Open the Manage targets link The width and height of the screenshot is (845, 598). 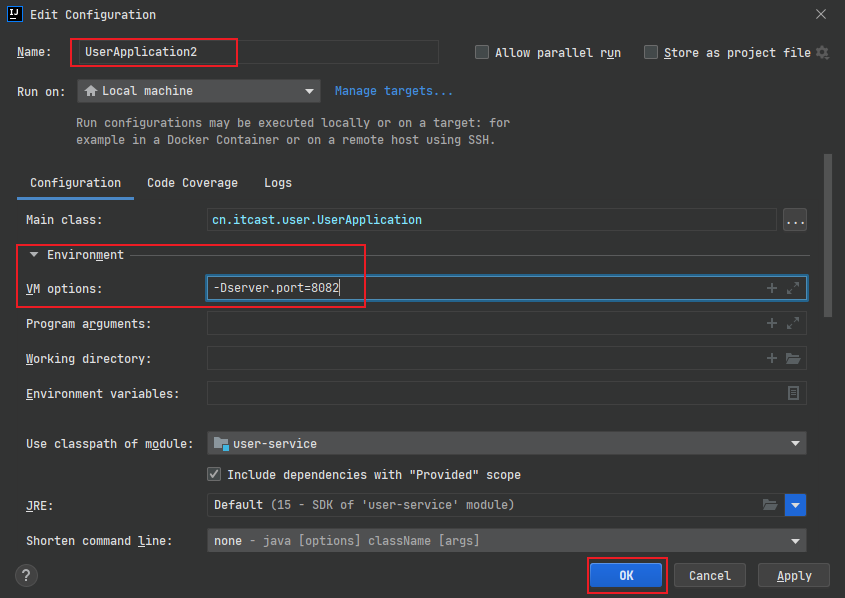coord(393,91)
